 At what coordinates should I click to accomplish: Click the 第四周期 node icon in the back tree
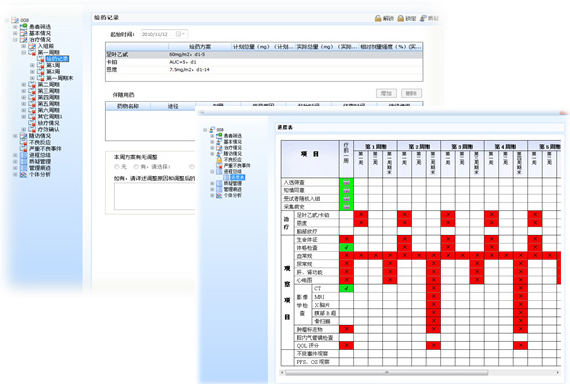pos(32,97)
